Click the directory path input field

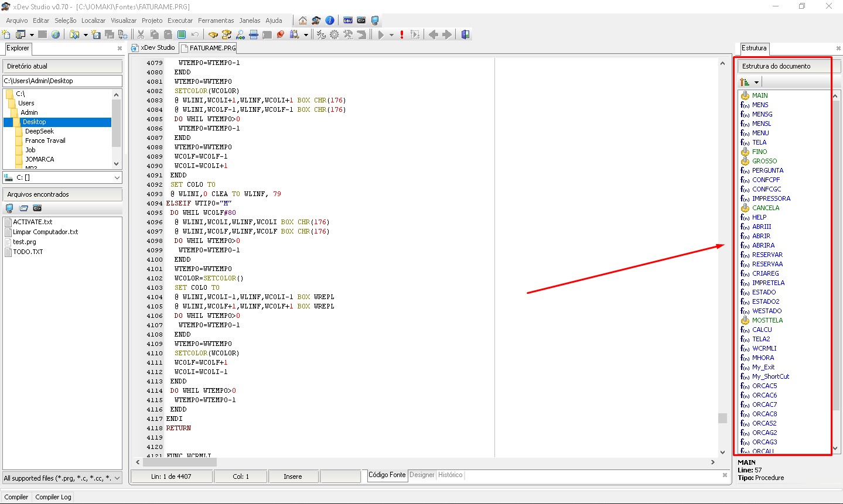tap(62, 81)
